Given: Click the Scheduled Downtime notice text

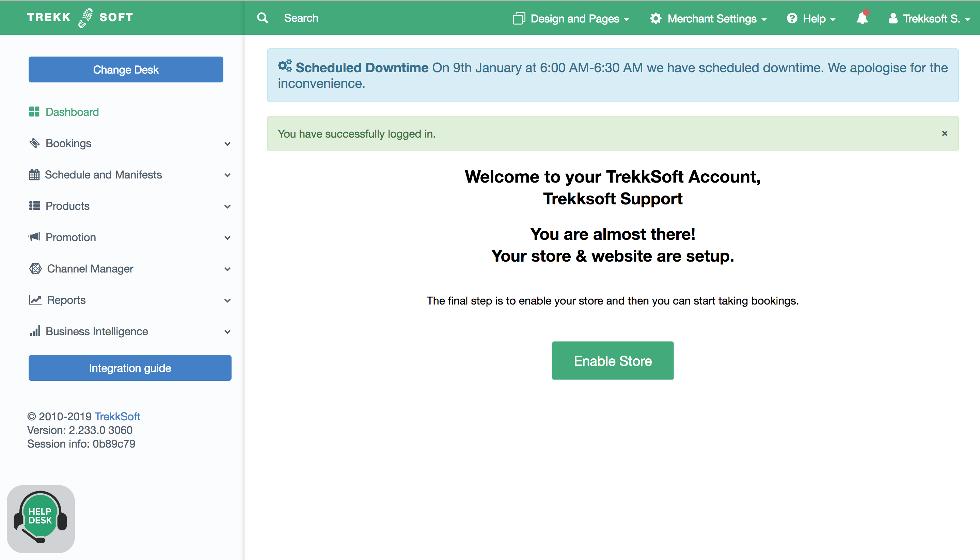Looking at the screenshot, I should point(613,75).
